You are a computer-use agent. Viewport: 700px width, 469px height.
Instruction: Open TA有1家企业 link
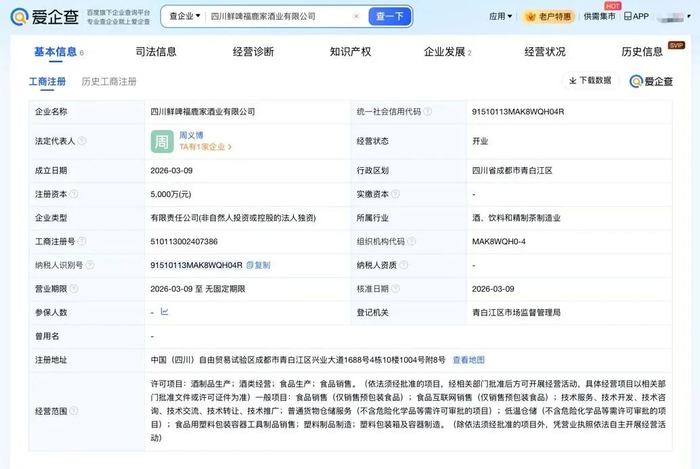(x=205, y=147)
